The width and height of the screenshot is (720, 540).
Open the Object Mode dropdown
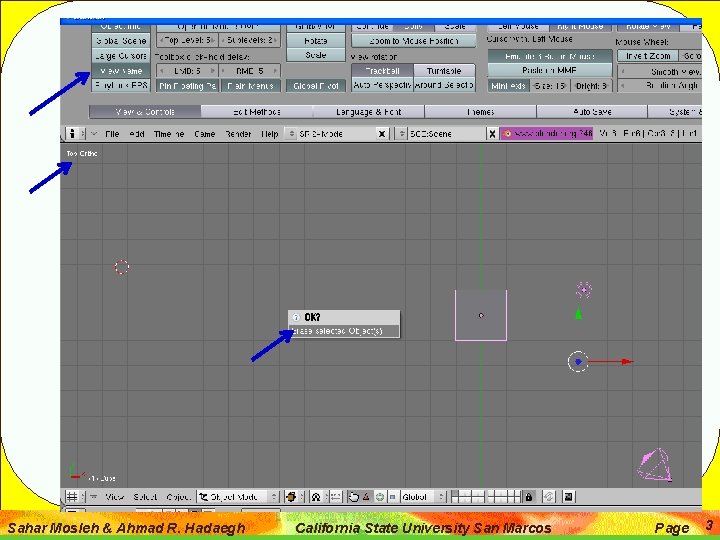[238, 497]
